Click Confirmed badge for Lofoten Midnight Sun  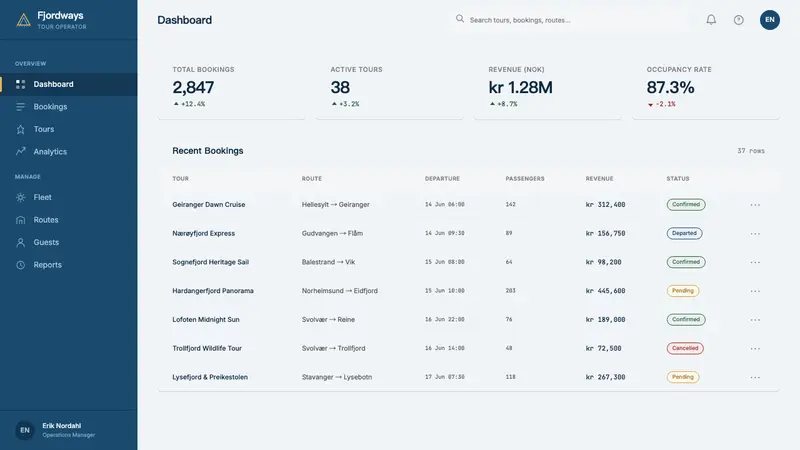(686, 319)
